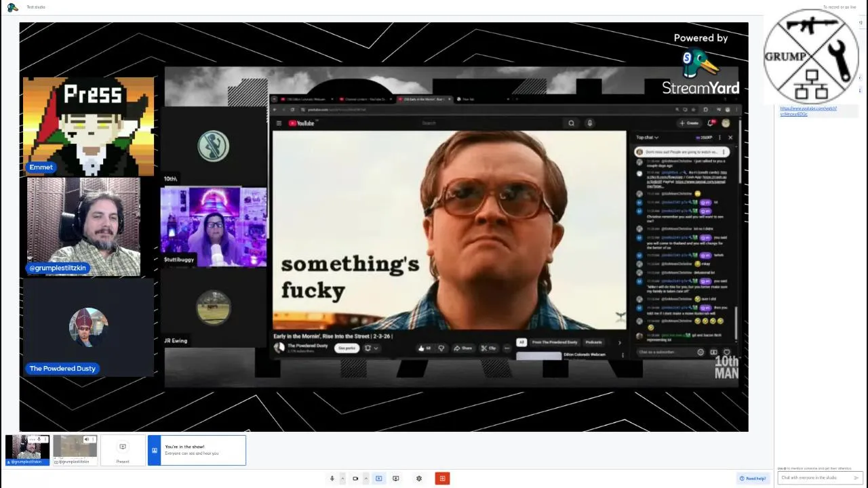
Task: Select the All filter chip
Action: pyautogui.click(x=521, y=342)
